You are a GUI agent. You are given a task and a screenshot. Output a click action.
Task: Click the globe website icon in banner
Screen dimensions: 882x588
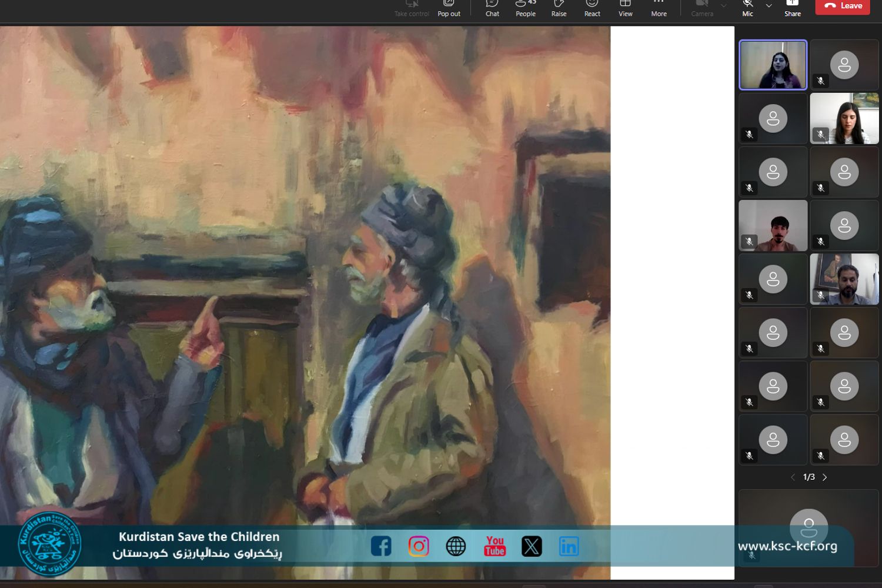(x=456, y=546)
